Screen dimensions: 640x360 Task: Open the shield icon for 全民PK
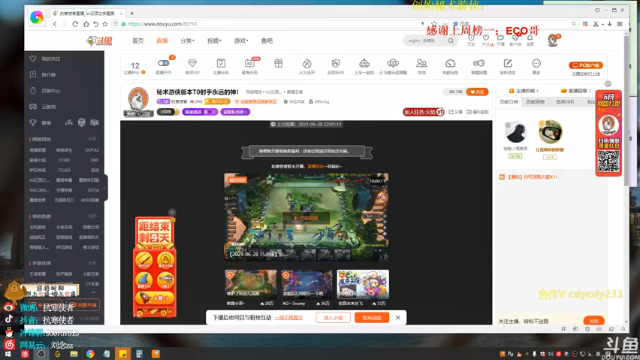336,63
